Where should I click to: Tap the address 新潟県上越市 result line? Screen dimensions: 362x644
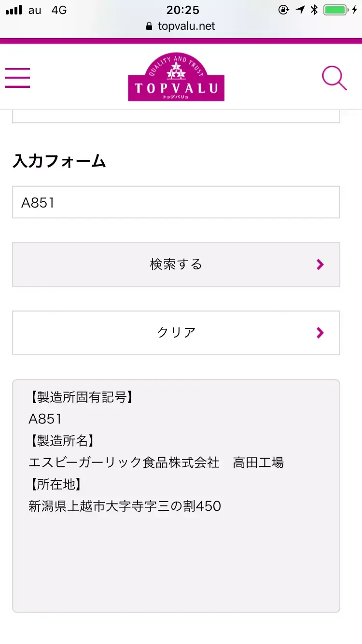coord(125,506)
